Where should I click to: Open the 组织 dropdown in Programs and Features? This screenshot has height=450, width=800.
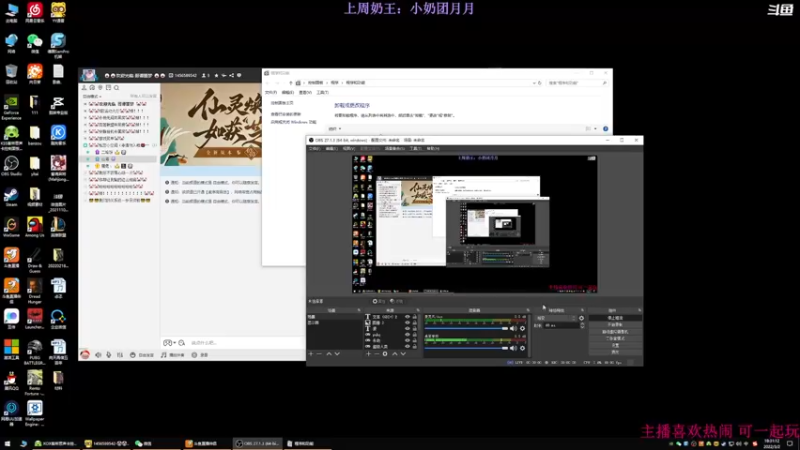pyautogui.click(x=335, y=129)
